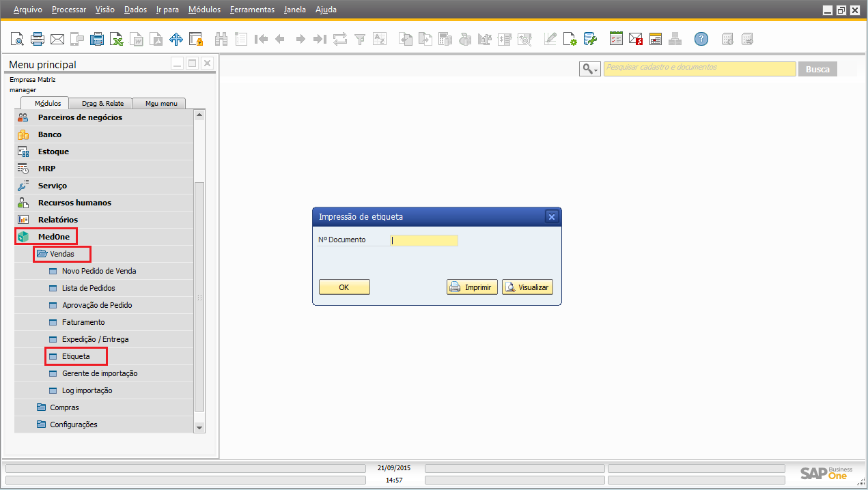
Task: Click the Pesquisar cadastro e documentos field
Action: coord(700,69)
